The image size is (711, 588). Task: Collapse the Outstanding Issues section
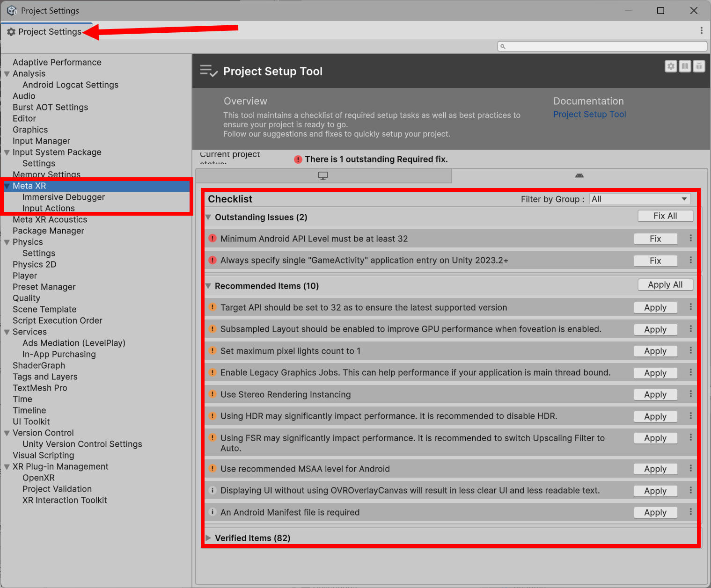[208, 217]
